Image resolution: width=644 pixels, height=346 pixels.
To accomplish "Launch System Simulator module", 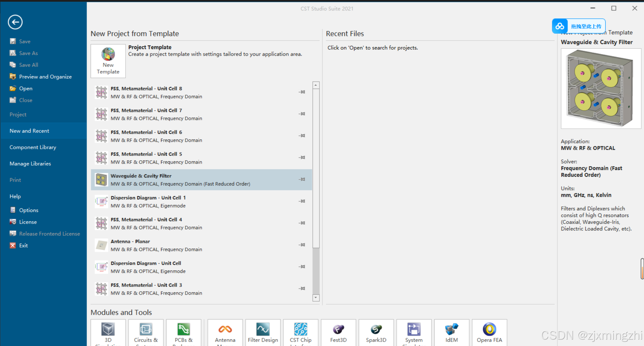I will click(x=414, y=333).
